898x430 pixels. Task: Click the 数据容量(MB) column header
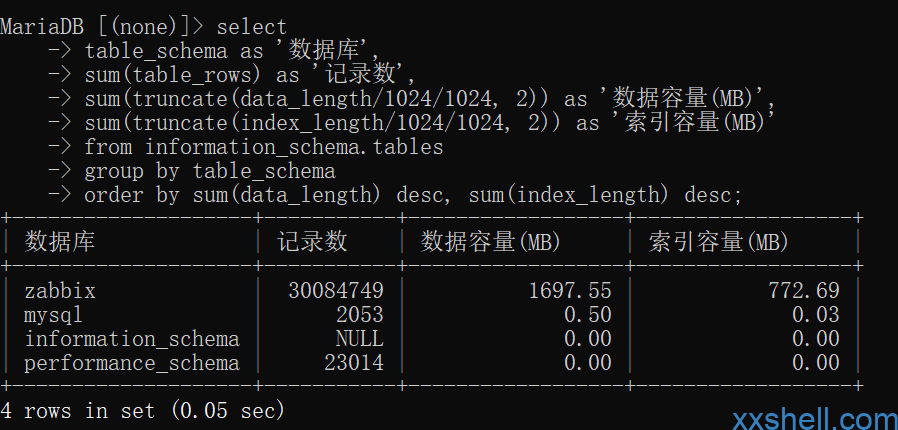pos(490,242)
